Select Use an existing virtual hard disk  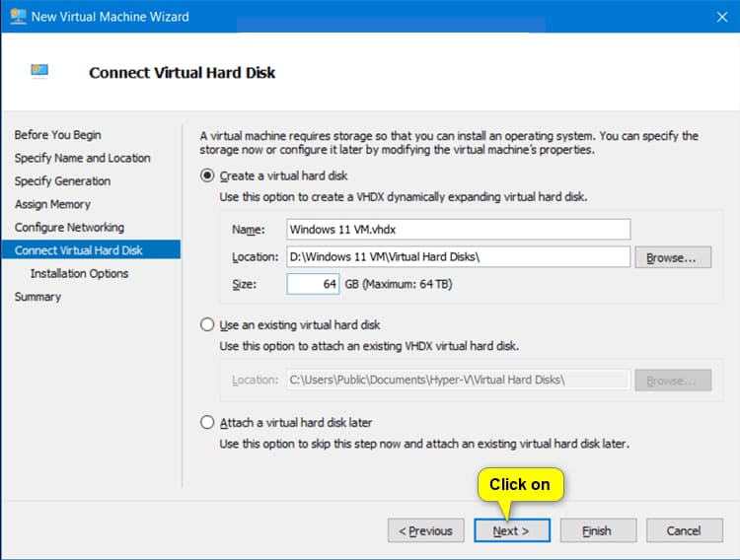pos(207,324)
